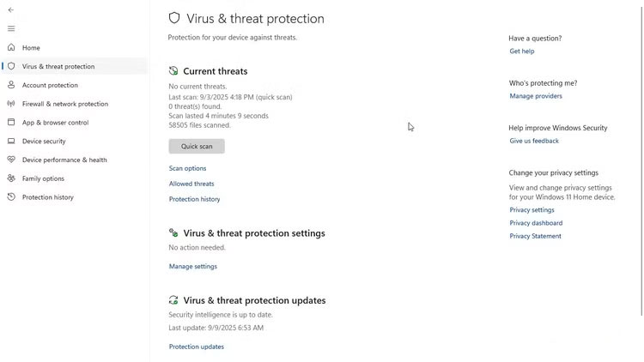644x362 pixels.
Task: Start a Quick scan
Action: pos(197,147)
